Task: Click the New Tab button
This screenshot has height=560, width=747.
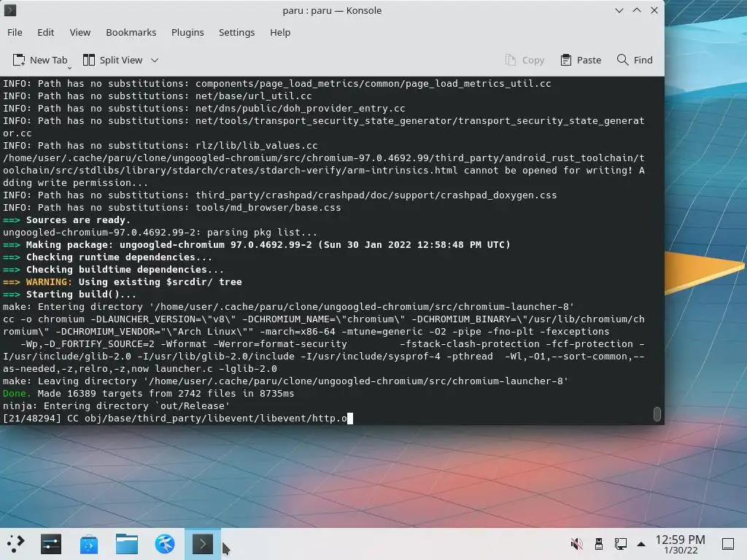Action: point(40,60)
